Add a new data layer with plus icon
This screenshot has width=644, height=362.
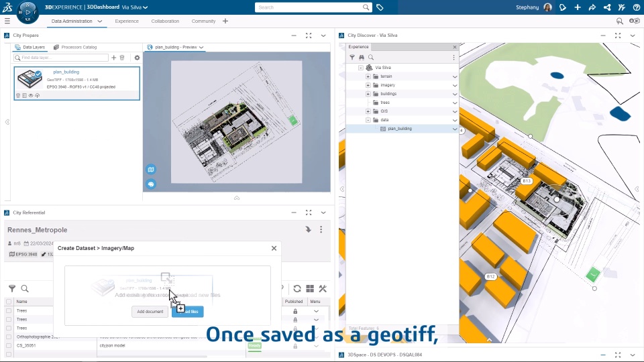pos(114,58)
